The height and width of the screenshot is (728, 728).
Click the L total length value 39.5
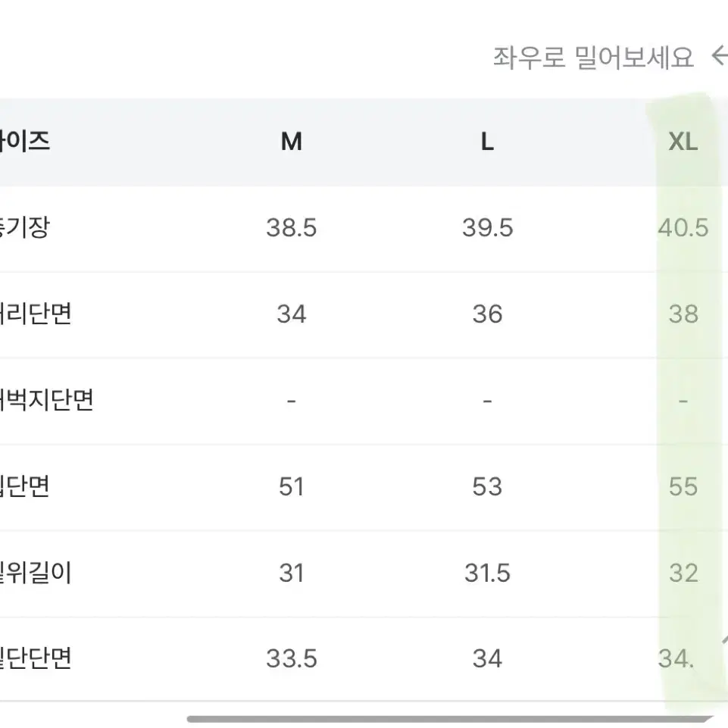pyautogui.click(x=488, y=227)
